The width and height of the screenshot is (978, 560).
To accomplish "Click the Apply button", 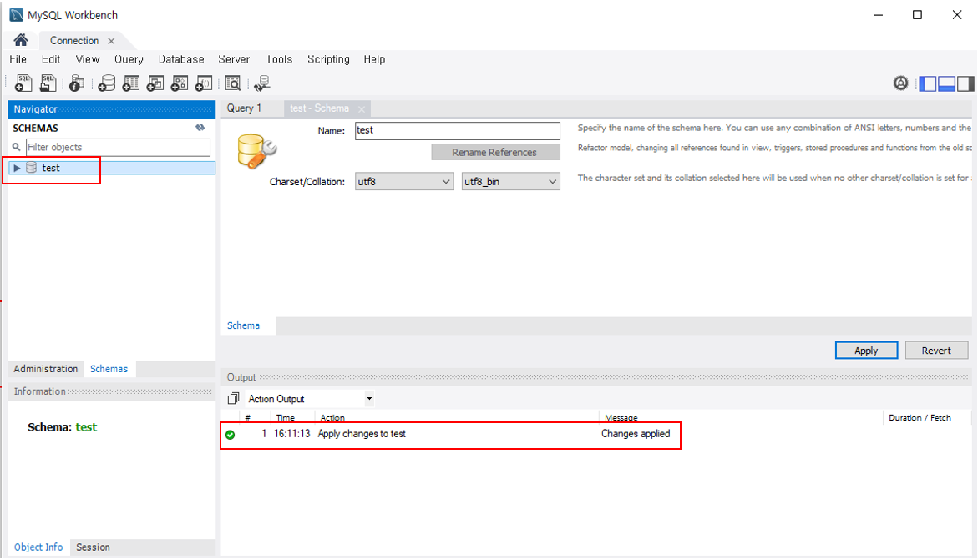I will click(x=866, y=351).
